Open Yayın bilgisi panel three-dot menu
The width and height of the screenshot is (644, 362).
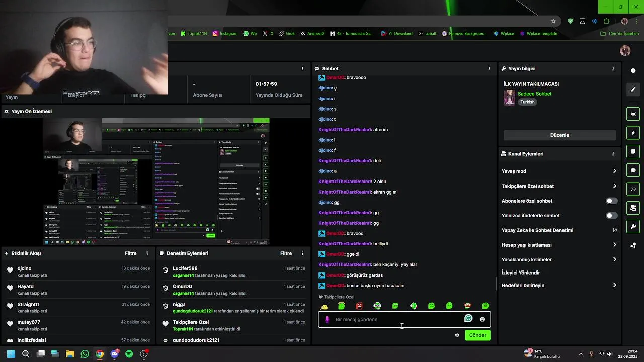click(613, 68)
